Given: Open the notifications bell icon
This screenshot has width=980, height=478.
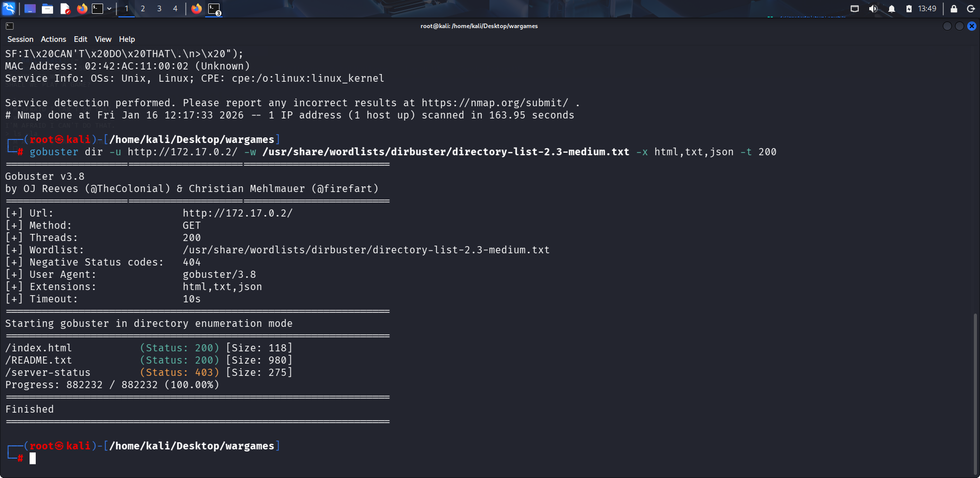Looking at the screenshot, I should click(x=892, y=9).
